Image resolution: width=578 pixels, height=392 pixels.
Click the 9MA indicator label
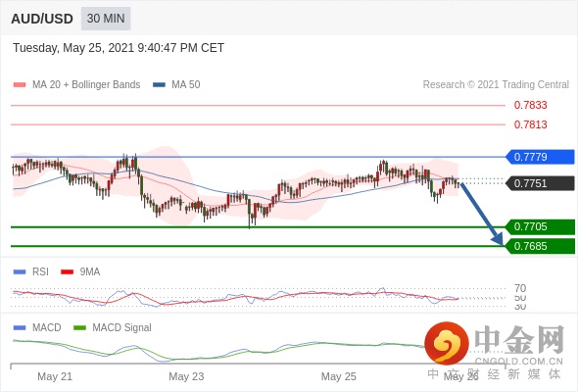pyautogui.click(x=90, y=271)
